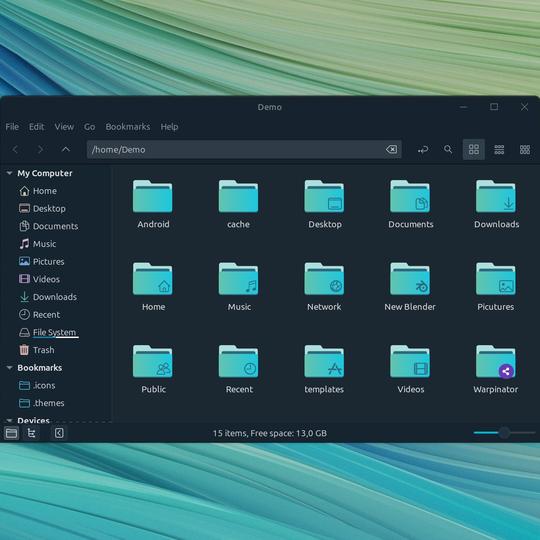Select the Home folder icon in the file grid
Screen dimensions: 540x540
(153, 279)
